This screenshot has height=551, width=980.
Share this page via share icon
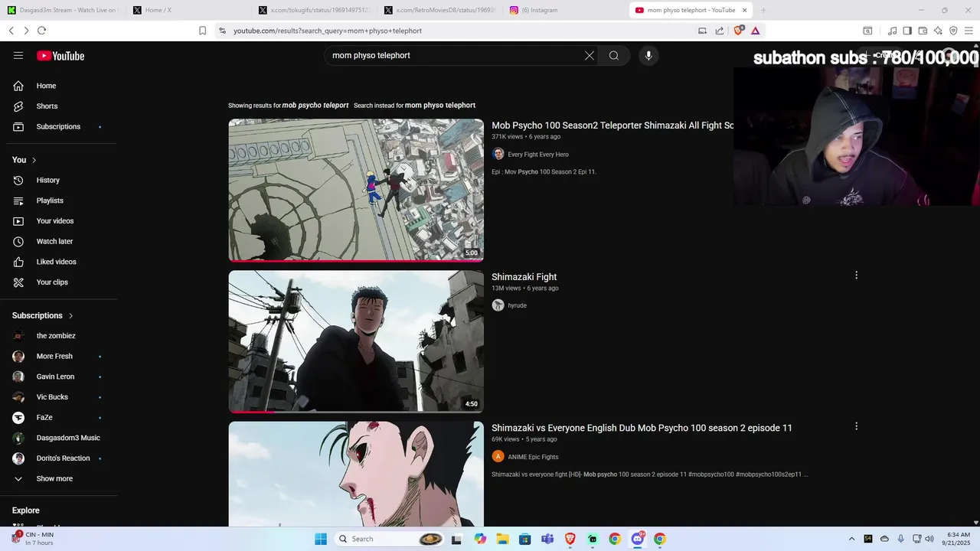[x=720, y=31]
